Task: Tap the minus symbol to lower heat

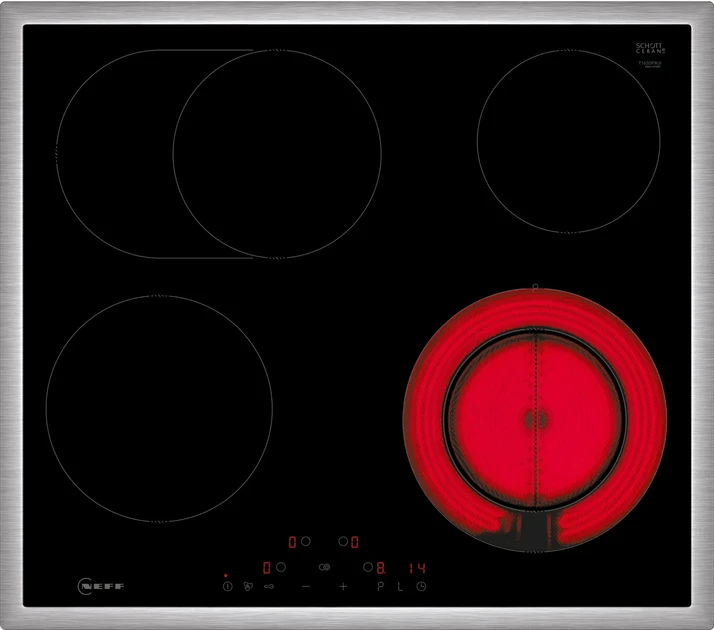Action: click(306, 587)
